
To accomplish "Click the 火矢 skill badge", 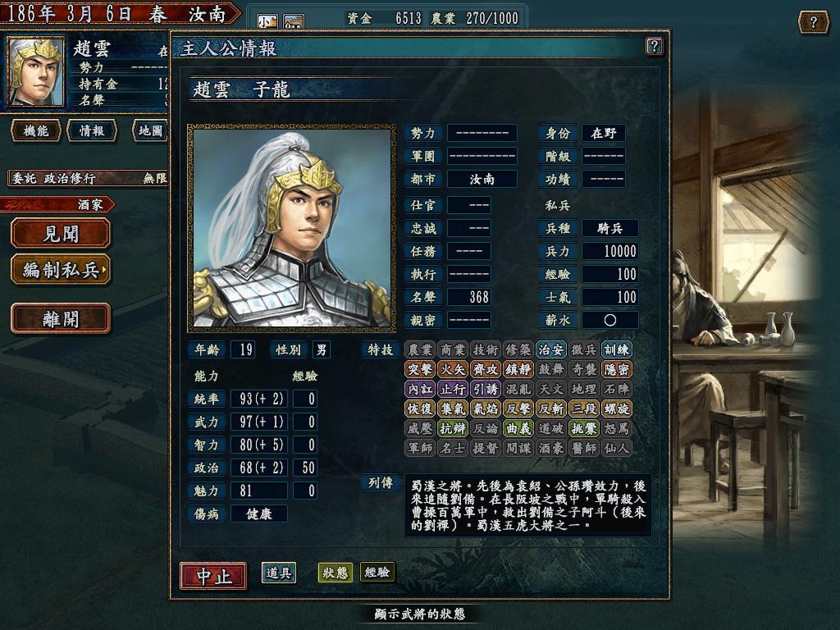I will pyautogui.click(x=453, y=370).
